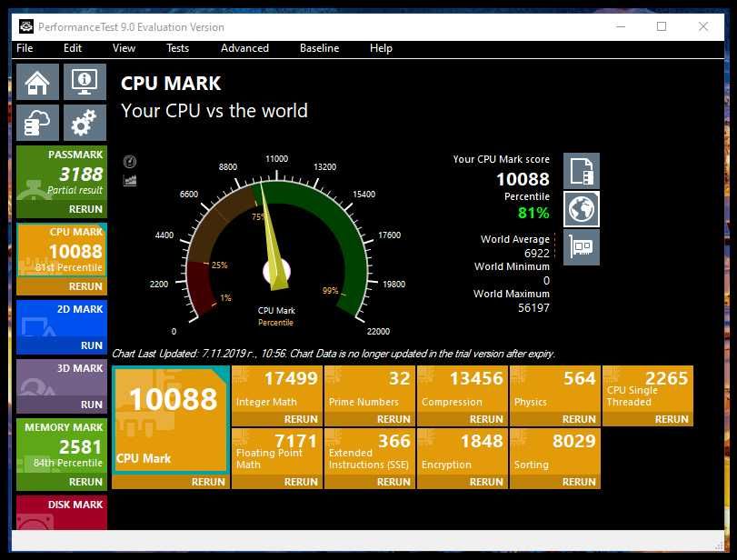Screen dimensions: 737x560
Task: Open the Baseline menu
Action: [319, 48]
